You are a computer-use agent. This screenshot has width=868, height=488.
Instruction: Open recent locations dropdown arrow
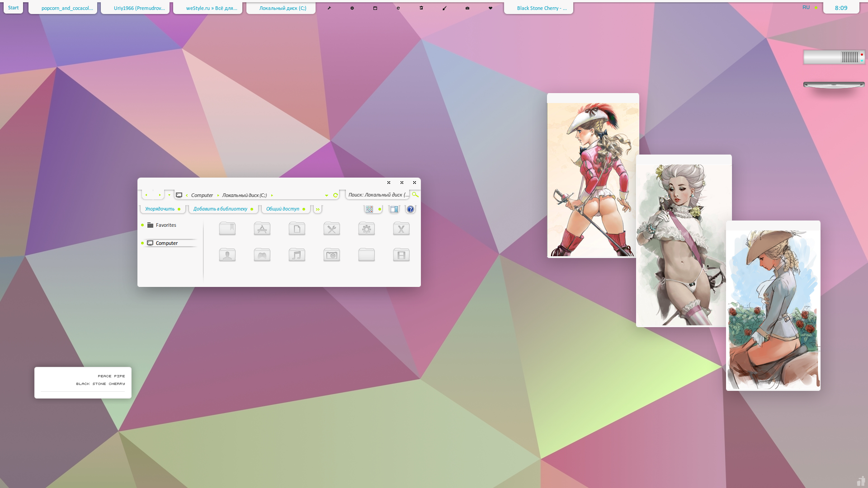[x=169, y=195]
